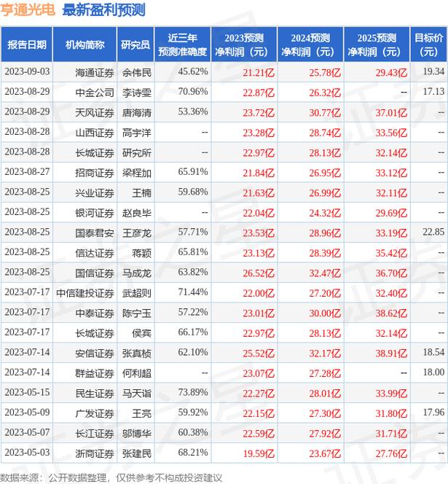Click the 报告日期 column header

(27, 44)
